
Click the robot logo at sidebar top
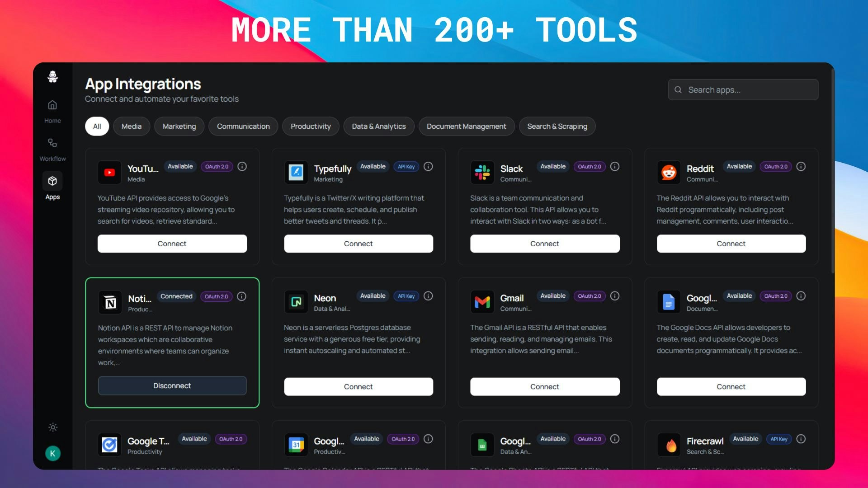point(53,77)
